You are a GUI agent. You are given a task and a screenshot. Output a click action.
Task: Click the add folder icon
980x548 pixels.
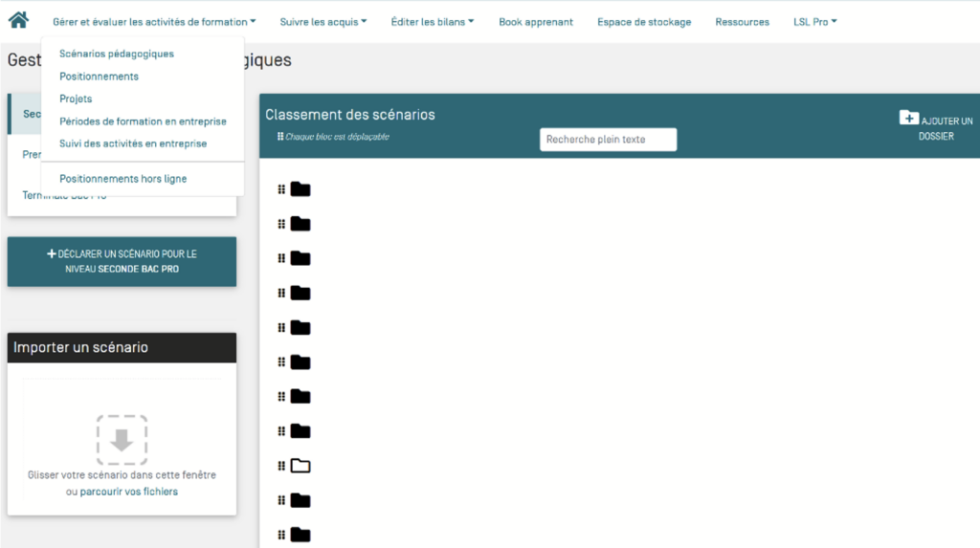click(908, 118)
